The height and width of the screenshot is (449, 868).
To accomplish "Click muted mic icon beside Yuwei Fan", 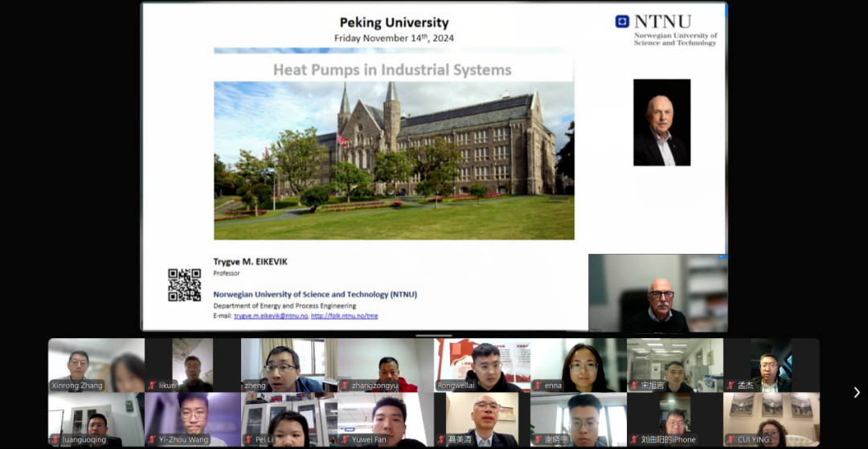I will (344, 439).
